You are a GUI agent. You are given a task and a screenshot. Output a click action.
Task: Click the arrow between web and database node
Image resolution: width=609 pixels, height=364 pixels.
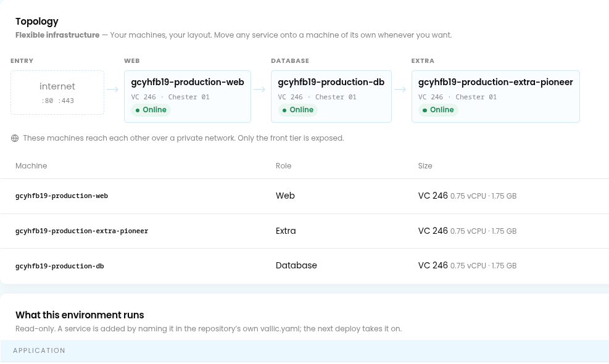(x=259, y=89)
